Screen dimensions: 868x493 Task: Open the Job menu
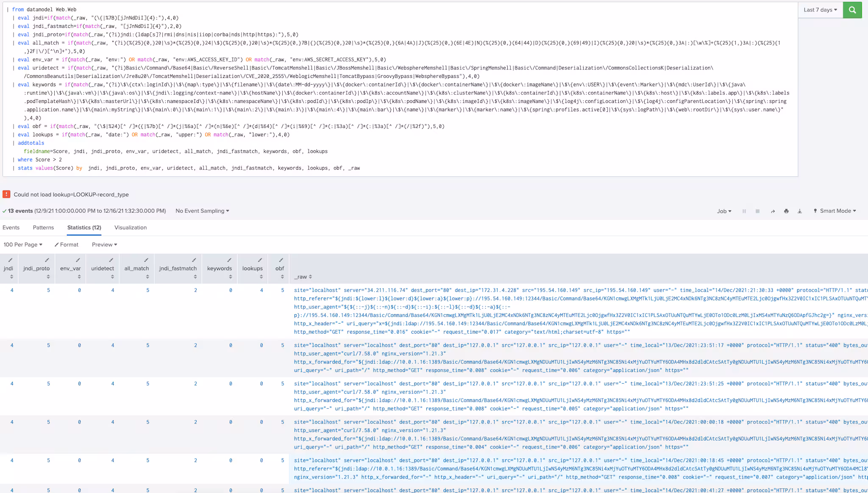click(724, 211)
